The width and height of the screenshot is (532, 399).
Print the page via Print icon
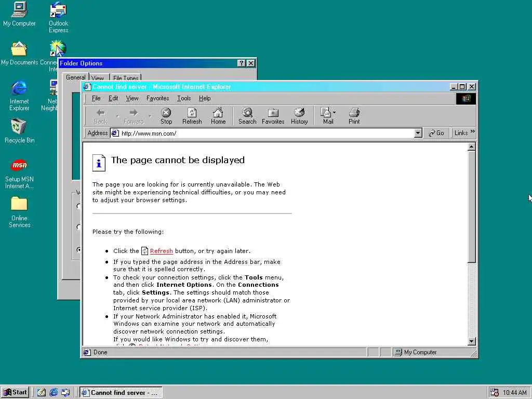(354, 116)
